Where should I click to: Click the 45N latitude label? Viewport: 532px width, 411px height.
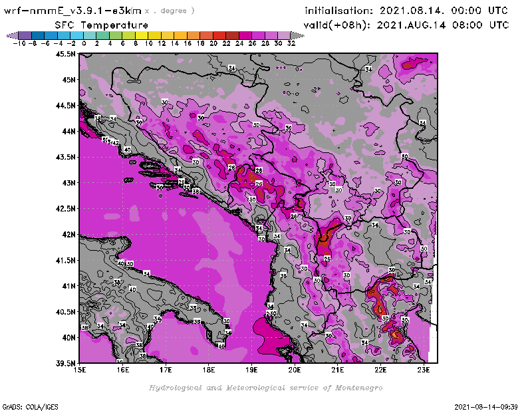coord(68,80)
